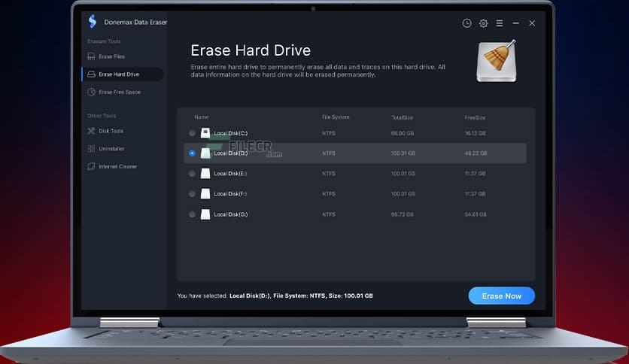Switch to Erase Files tool
Screen dimensions: 629x364
pos(111,56)
